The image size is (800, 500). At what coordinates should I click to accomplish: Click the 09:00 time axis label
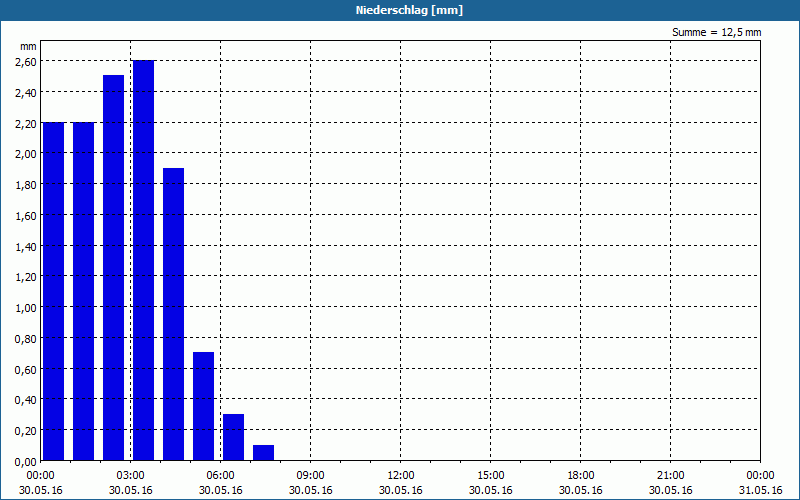pyautogui.click(x=310, y=476)
